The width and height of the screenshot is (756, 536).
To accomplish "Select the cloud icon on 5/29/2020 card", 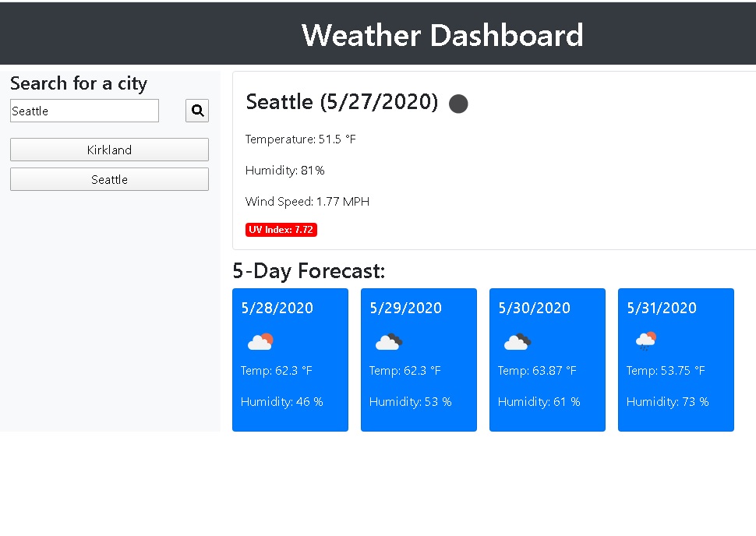I will pyautogui.click(x=389, y=340).
